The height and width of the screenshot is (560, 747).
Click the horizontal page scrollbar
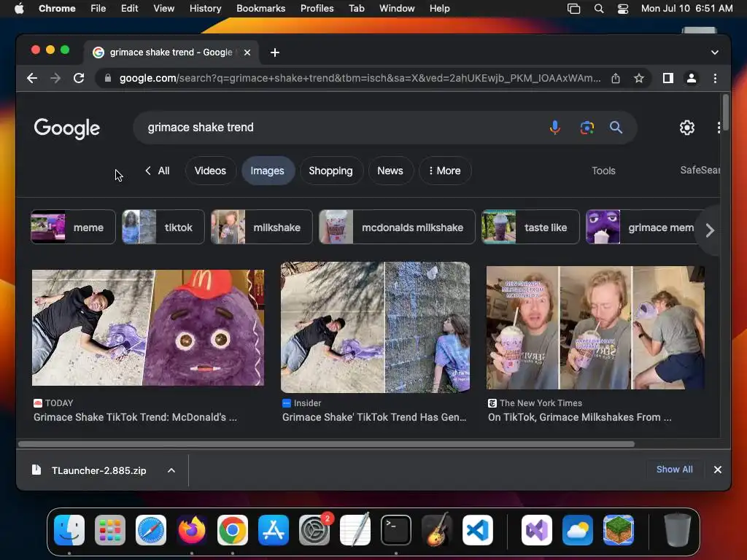[326, 444]
